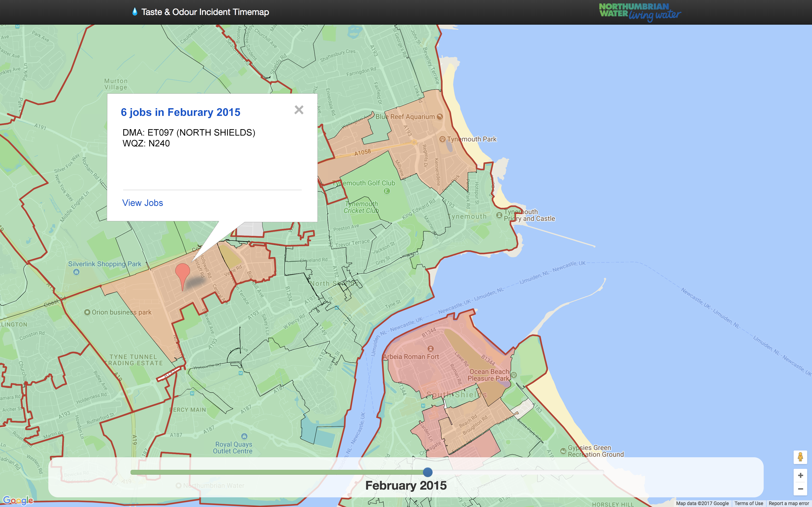This screenshot has height=507, width=812.
Task: Open the Terms of Use link
Action: 749,503
